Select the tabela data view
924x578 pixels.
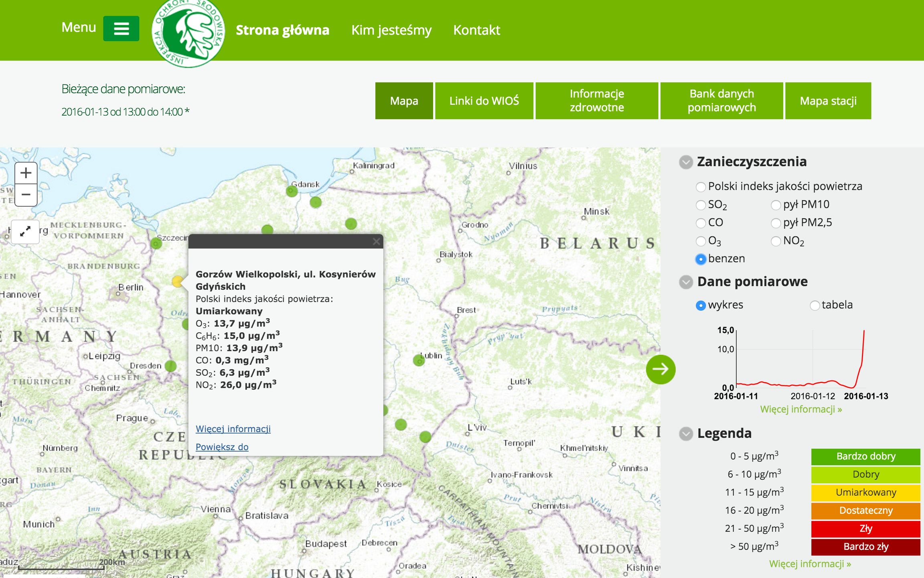point(815,305)
